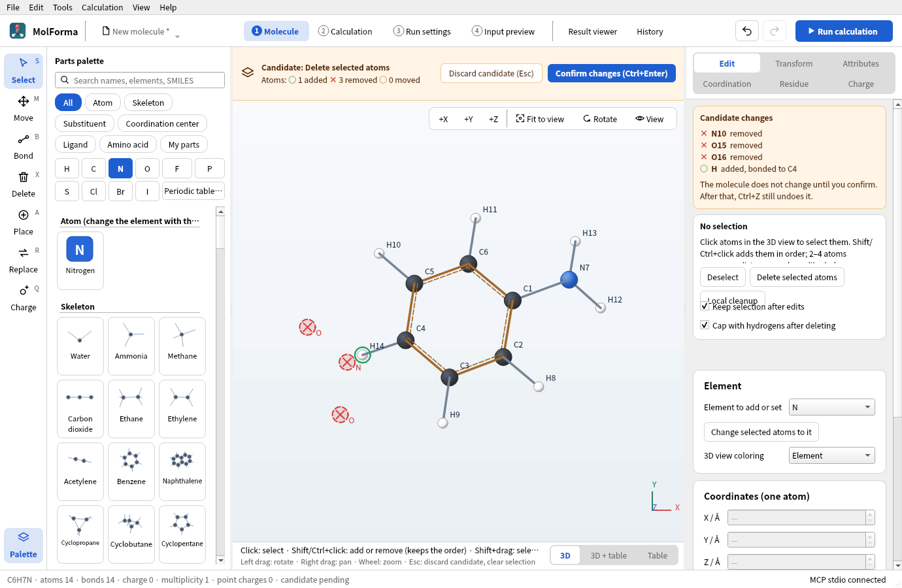Viewport: 902px width, 588px height.
Task: Click the parts search field
Action: [140, 80]
